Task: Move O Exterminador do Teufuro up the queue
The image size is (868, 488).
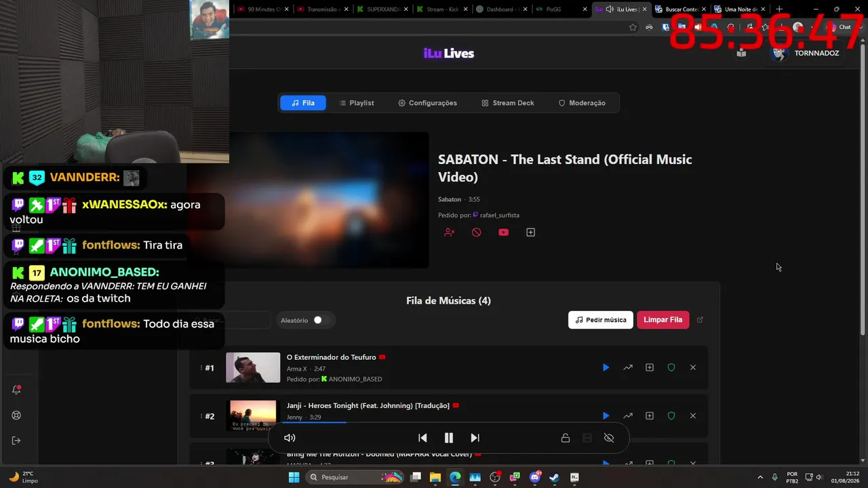Action: point(628,367)
